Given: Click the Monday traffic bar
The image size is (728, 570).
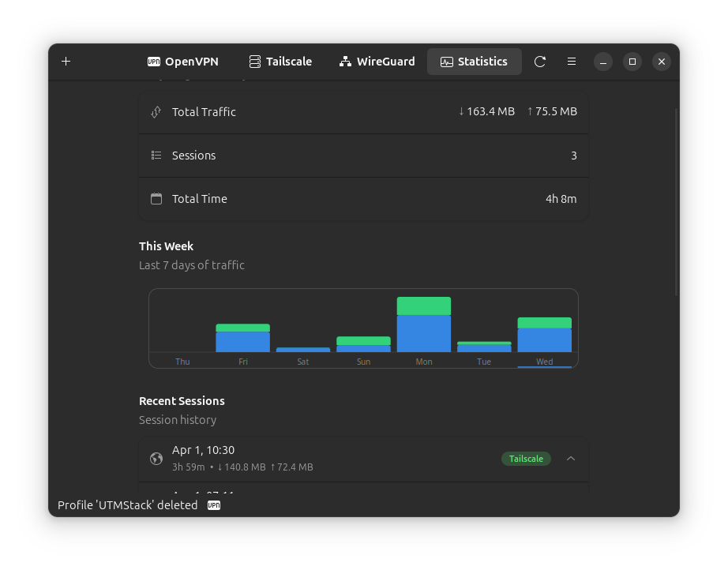Looking at the screenshot, I should coord(424,324).
